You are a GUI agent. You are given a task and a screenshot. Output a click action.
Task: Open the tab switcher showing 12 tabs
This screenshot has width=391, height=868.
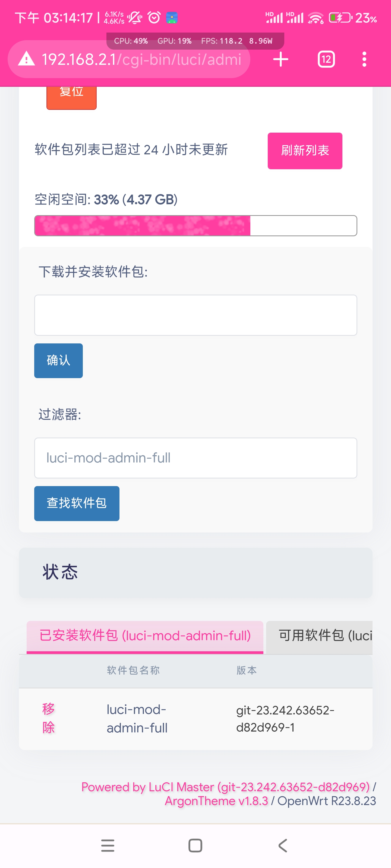click(x=326, y=59)
